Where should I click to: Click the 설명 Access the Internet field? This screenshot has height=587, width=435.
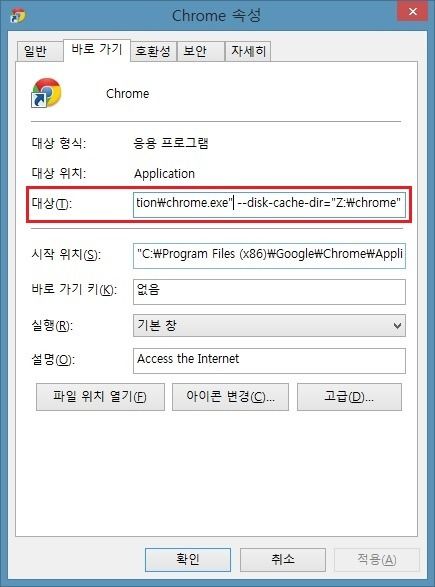coord(269,361)
